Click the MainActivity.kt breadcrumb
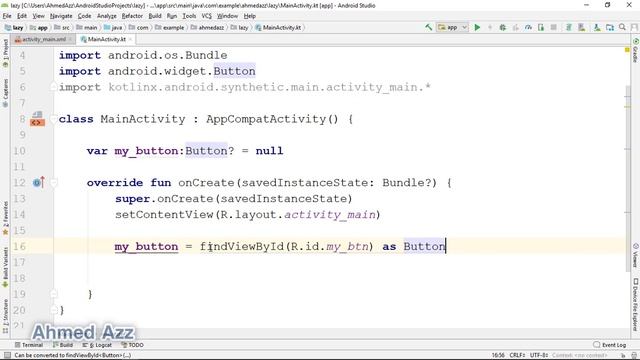Image resolution: width=640 pixels, height=360 pixels. pos(278,27)
